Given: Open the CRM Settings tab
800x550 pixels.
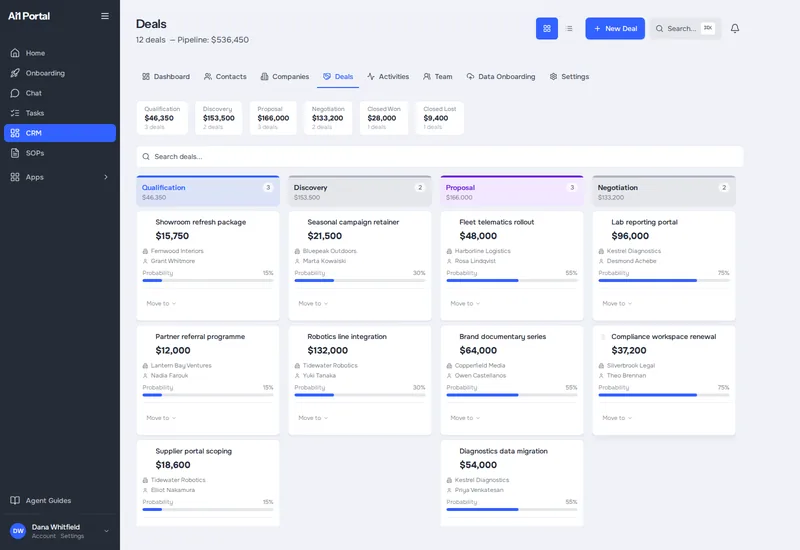Looking at the screenshot, I should point(569,77).
